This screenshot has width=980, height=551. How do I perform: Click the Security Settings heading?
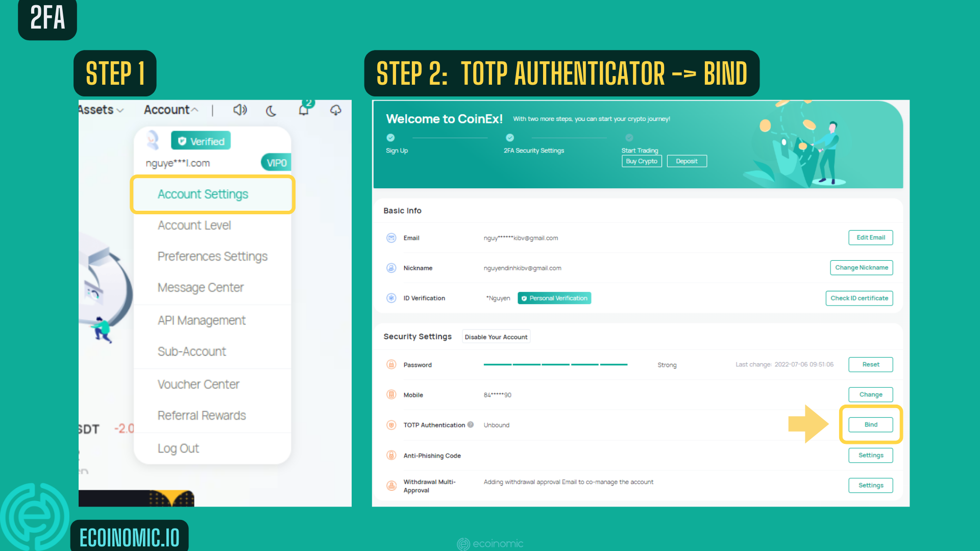pyautogui.click(x=418, y=337)
